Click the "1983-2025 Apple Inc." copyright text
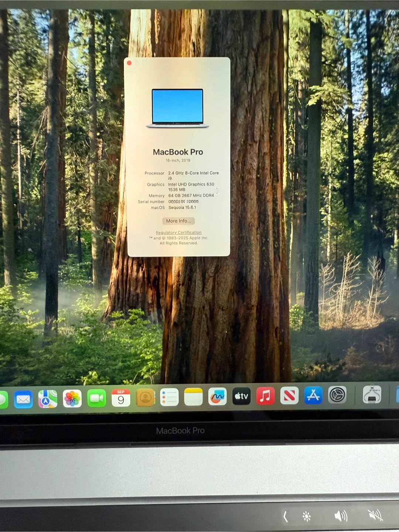Viewport: 399px width, 532px height. [x=187, y=238]
